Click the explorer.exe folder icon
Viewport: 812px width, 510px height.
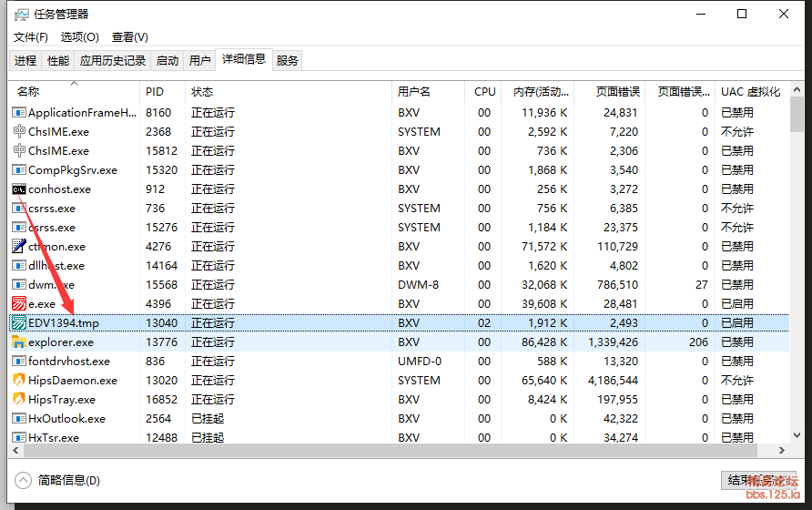[19, 342]
